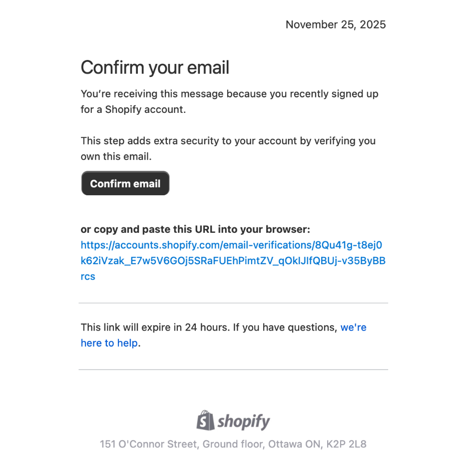Screen dimensions: 456x476
Task: Click "or copy and paste this URL" label
Action: click(195, 229)
